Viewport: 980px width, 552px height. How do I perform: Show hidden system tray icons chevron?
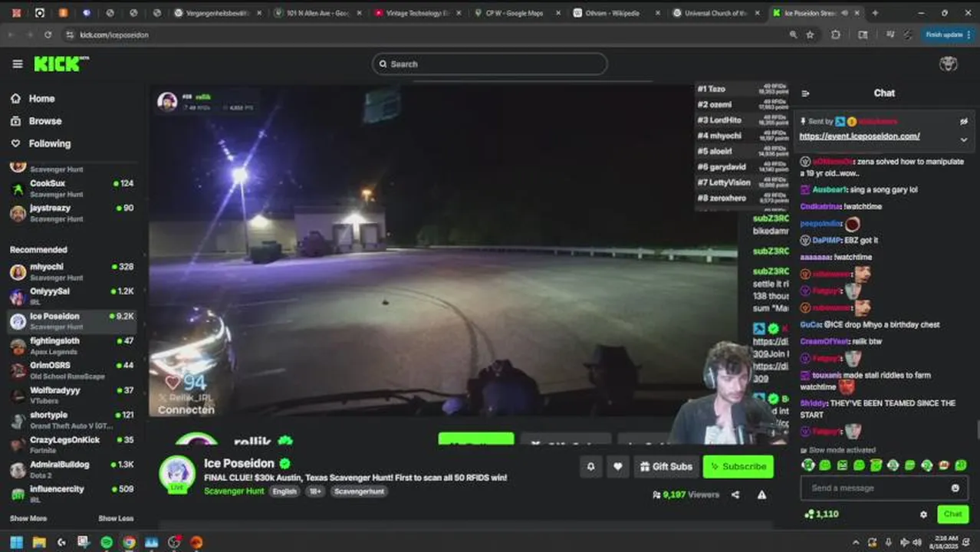click(856, 542)
